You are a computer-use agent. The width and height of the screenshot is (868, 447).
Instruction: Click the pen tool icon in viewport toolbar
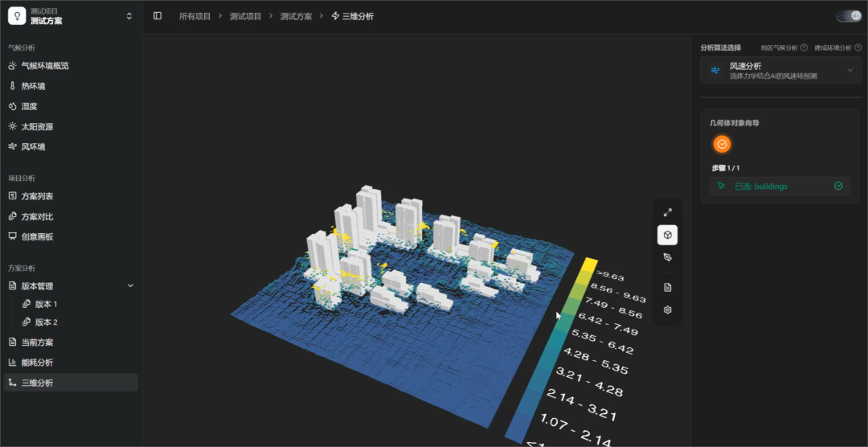pyautogui.click(x=668, y=257)
